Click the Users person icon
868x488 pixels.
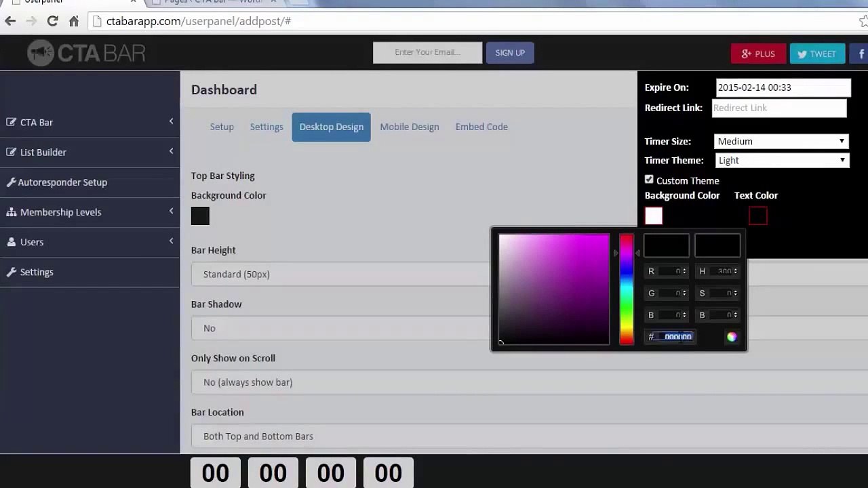coord(12,242)
